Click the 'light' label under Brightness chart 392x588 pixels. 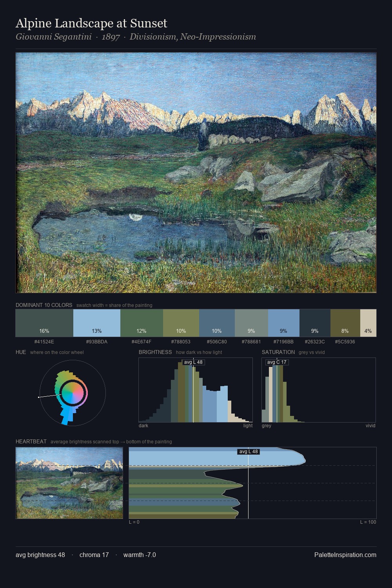248,426
